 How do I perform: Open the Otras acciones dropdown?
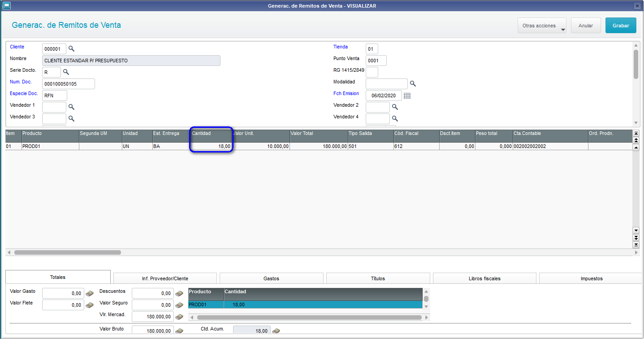pyautogui.click(x=542, y=26)
